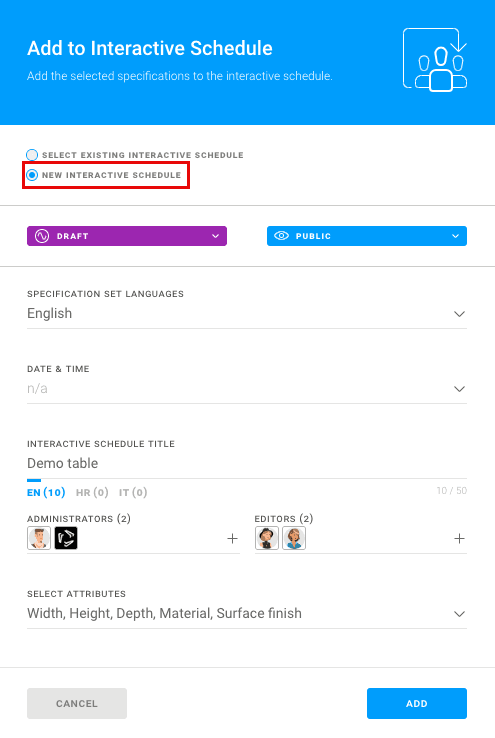The width and height of the screenshot is (495, 738).
Task: Switch to the IT (0) language tab
Action: click(133, 492)
